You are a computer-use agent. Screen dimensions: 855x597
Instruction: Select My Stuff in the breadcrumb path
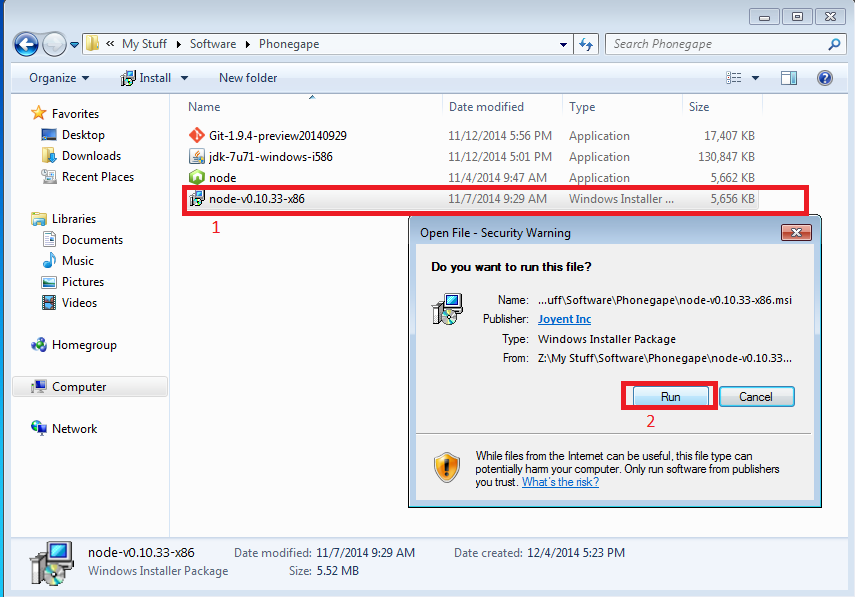coord(144,44)
